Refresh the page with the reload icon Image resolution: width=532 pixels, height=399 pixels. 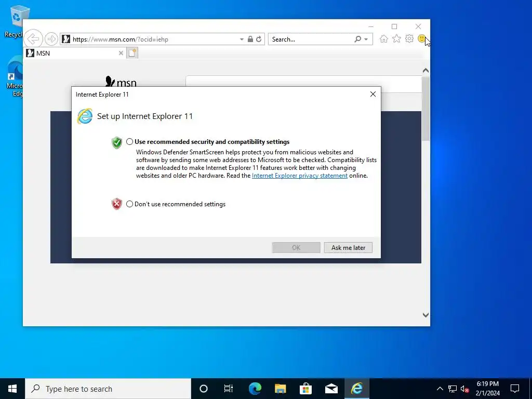click(x=259, y=39)
